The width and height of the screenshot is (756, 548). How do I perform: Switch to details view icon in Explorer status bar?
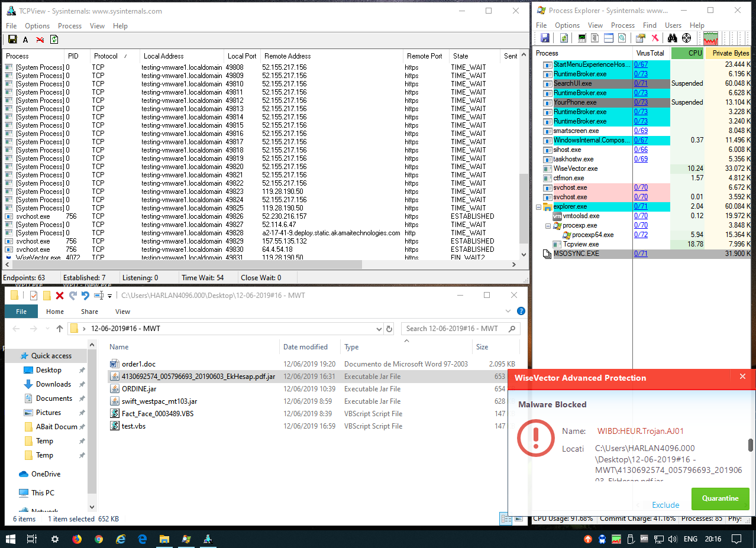[506, 519]
